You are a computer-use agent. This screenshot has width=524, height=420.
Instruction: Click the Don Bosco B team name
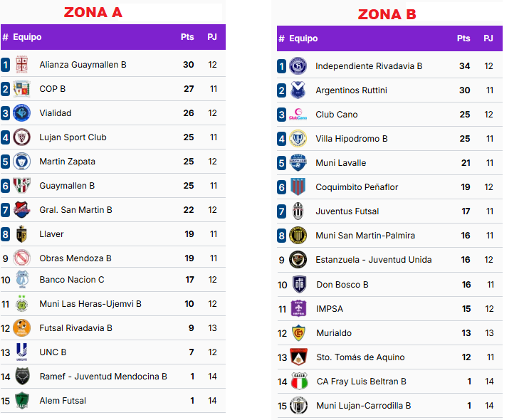coord(342,285)
